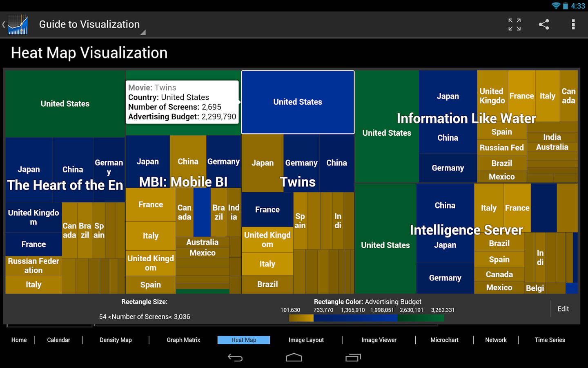The height and width of the screenshot is (368, 588).
Task: Click '54 <Number of Screens< 3,036' text
Action: 145,317
